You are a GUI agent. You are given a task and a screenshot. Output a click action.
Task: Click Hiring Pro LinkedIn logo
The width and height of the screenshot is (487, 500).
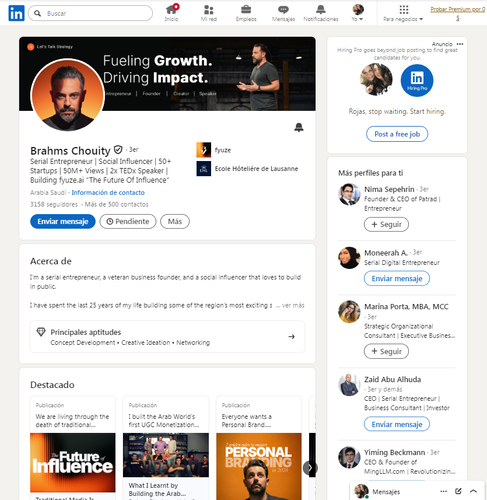[417, 80]
